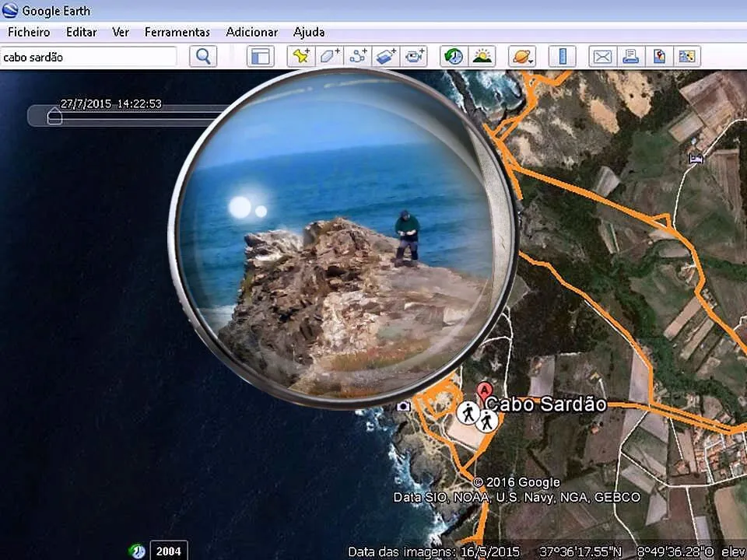The width and height of the screenshot is (747, 560).
Task: Click the print toolbar icon
Action: tap(631, 57)
